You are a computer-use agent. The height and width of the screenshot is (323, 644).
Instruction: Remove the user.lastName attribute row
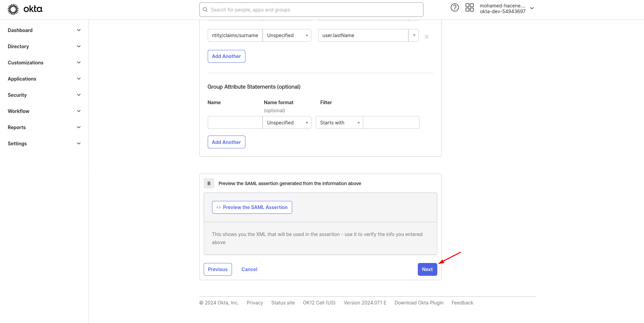pyautogui.click(x=426, y=37)
